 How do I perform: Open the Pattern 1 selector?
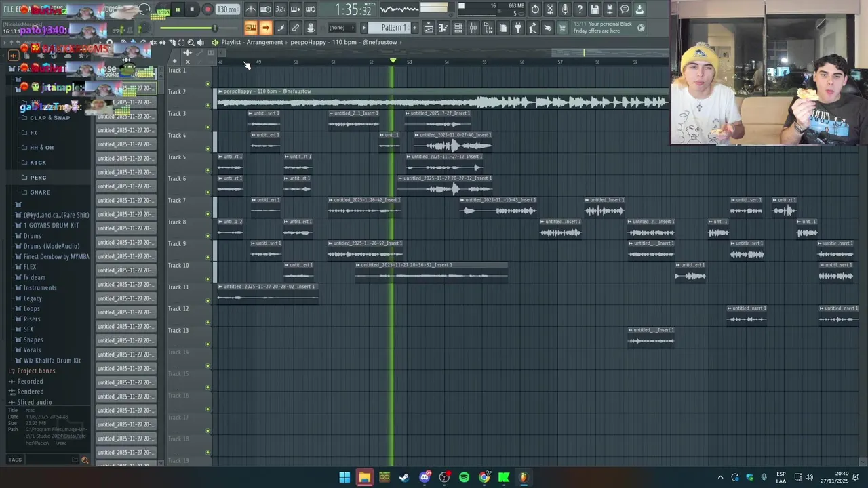(393, 28)
